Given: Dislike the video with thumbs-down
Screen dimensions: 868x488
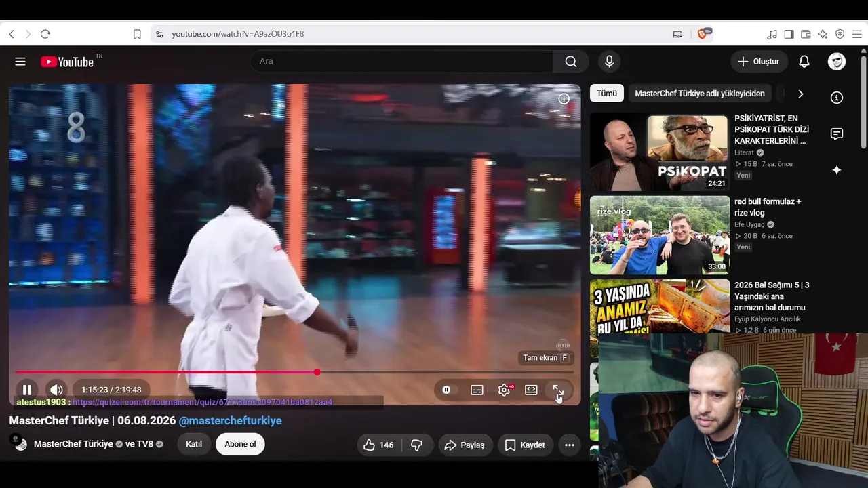Looking at the screenshot, I should coord(417,445).
